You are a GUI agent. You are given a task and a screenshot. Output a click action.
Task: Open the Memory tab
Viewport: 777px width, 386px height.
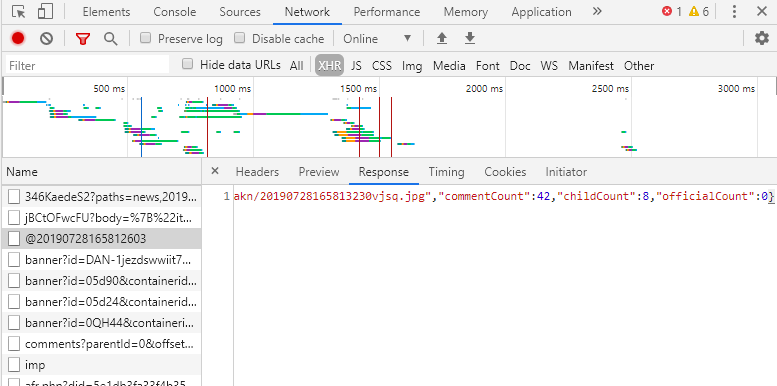click(x=465, y=12)
